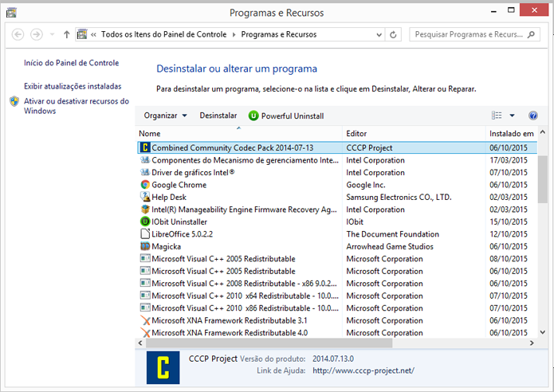The height and width of the screenshot is (392, 554).
Task: Click the Visual C++ 2010 x86 icon
Action: (145, 308)
